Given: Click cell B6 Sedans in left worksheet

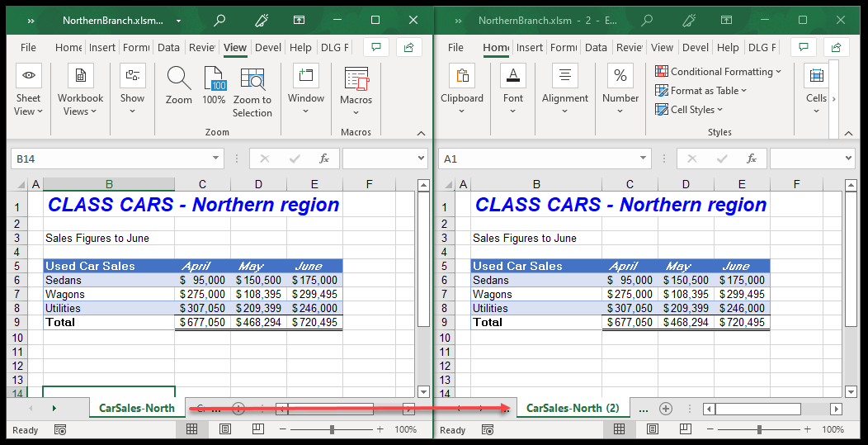Looking at the screenshot, I should [108, 280].
